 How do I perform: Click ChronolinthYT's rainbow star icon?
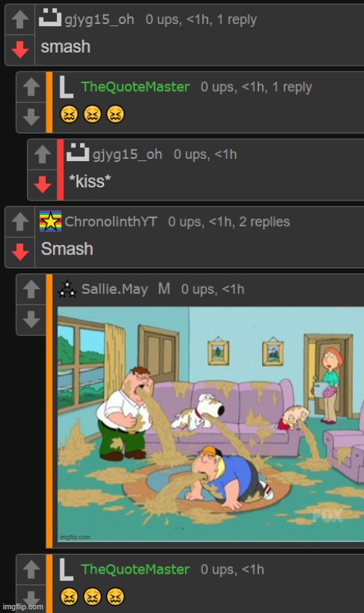(x=50, y=222)
